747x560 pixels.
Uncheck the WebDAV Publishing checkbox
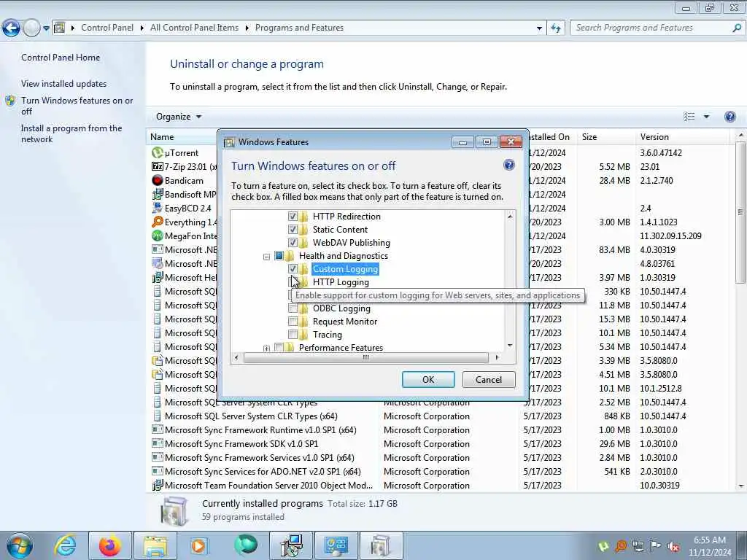tap(293, 242)
